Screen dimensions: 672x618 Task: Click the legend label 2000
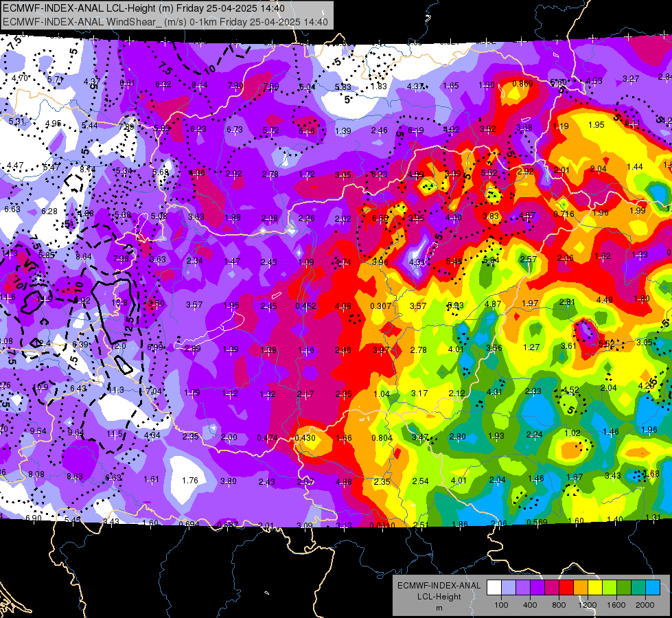tap(645, 605)
